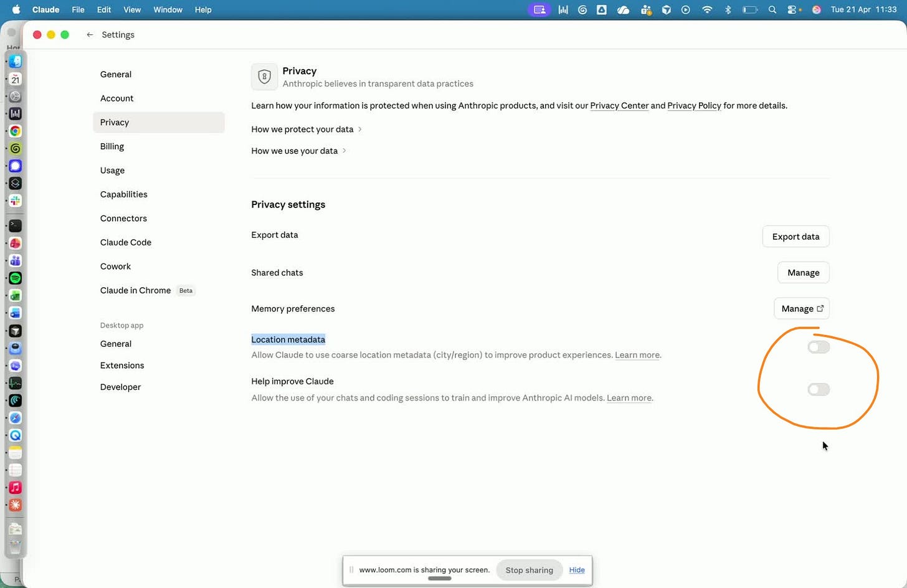Open the Trash in the Dock
This screenshot has width=907, height=588.
16,546
